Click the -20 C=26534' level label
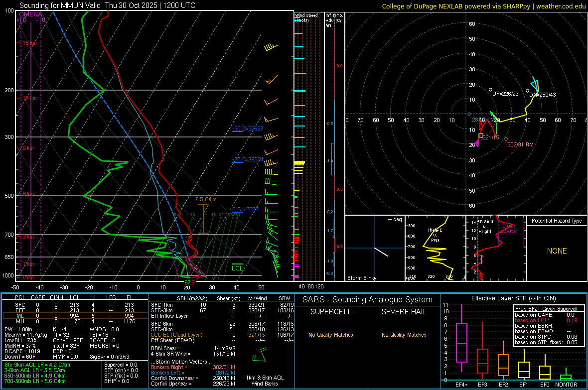This screenshot has height=390, width=588. 248,159
